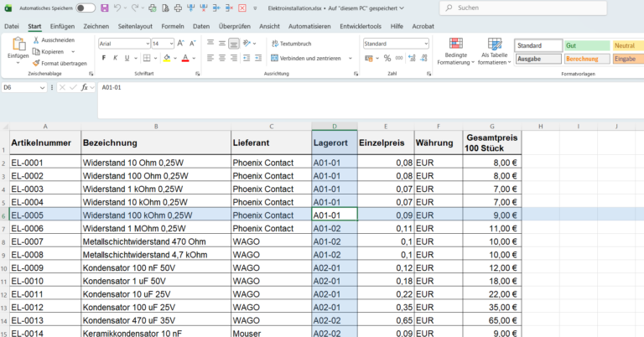Click into the Suchen search box
Viewport: 644px width, 337px height.
tap(523, 8)
